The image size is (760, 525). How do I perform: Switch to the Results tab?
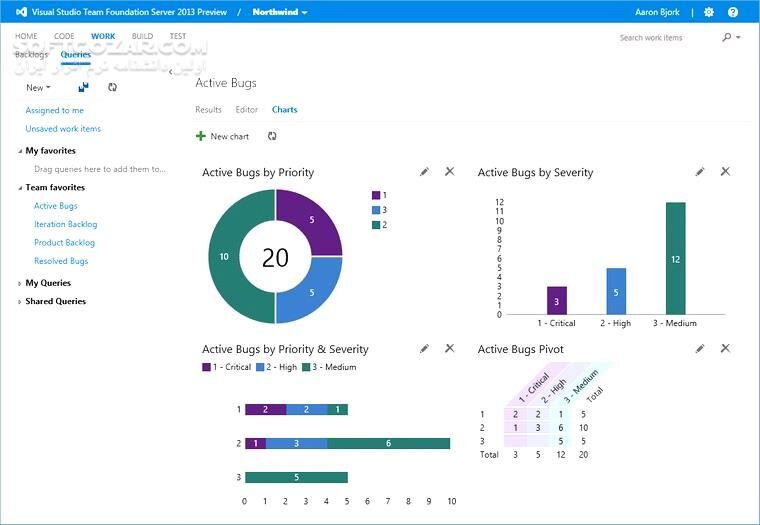click(x=208, y=110)
